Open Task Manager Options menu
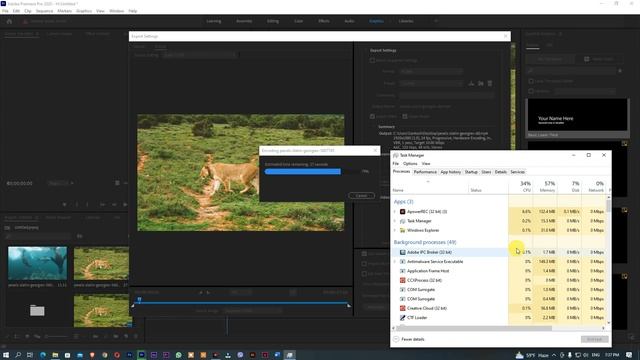640x360 pixels. (410, 164)
